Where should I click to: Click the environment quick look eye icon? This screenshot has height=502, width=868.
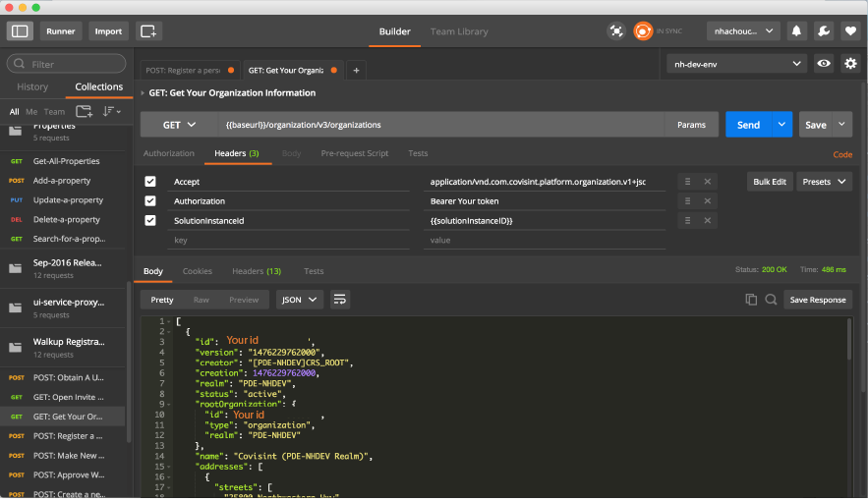[x=824, y=64]
